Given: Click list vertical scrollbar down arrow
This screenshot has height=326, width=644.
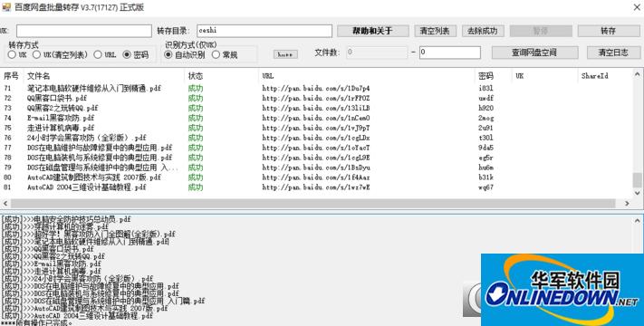Looking at the screenshot, I should (637, 193).
